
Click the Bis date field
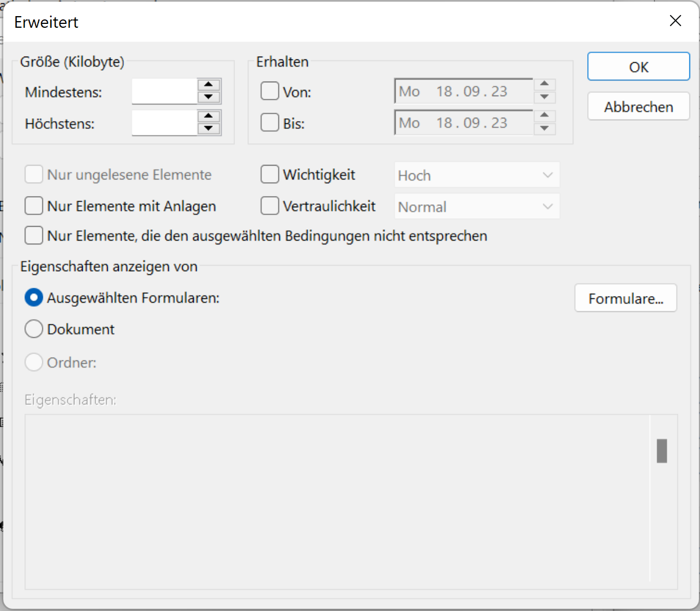(464, 123)
